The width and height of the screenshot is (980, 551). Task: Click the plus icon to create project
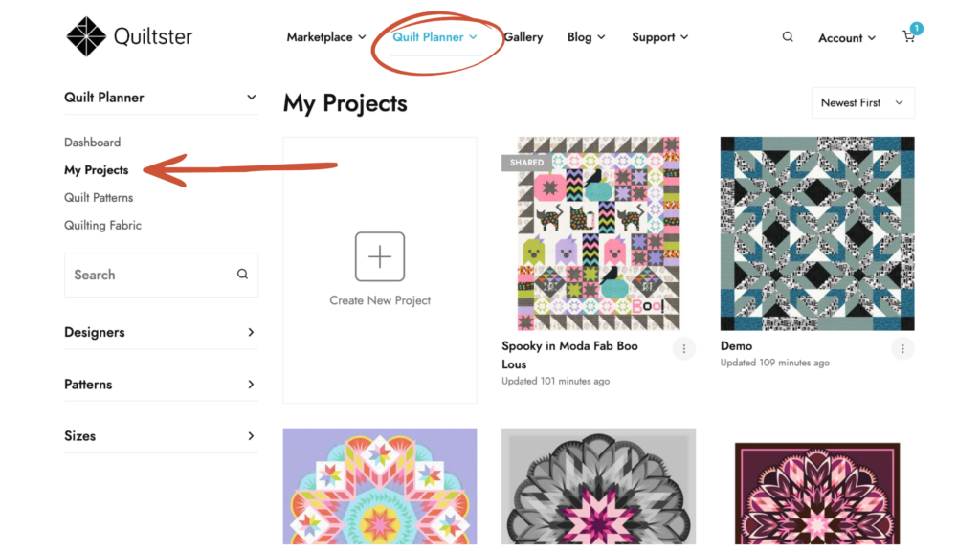380,256
